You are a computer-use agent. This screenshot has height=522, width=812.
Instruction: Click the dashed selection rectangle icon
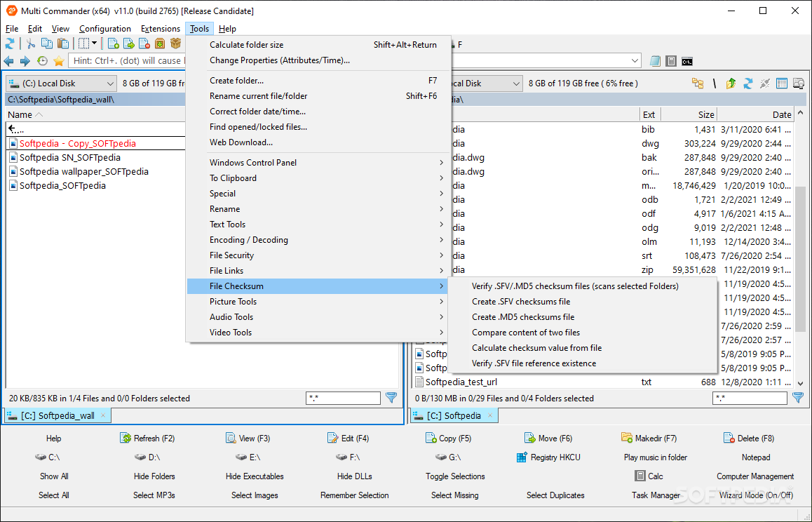[83, 44]
